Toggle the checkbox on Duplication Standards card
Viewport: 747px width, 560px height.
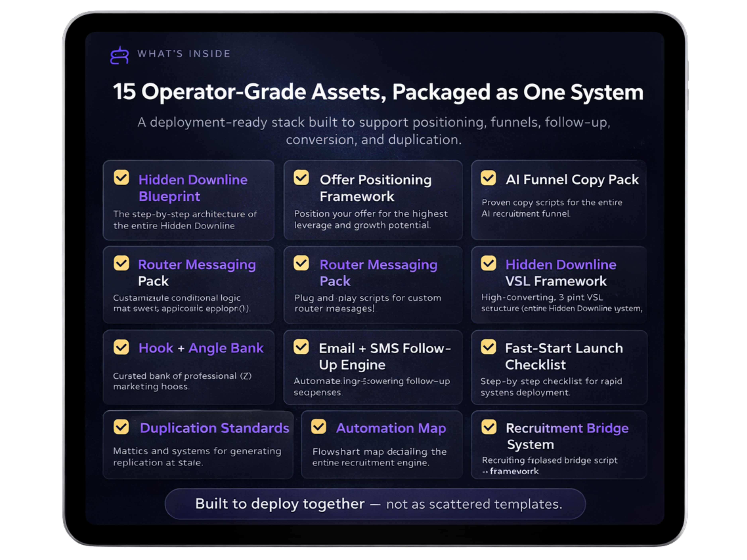[x=122, y=427]
